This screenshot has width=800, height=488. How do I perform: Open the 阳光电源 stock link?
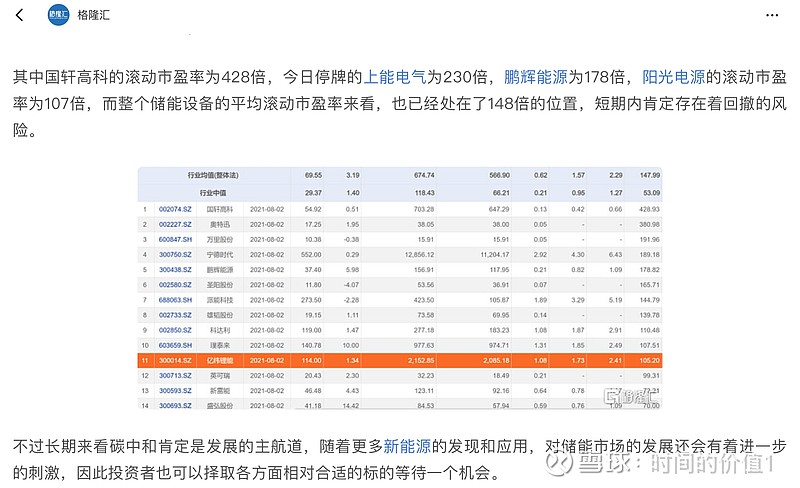[x=673, y=77]
